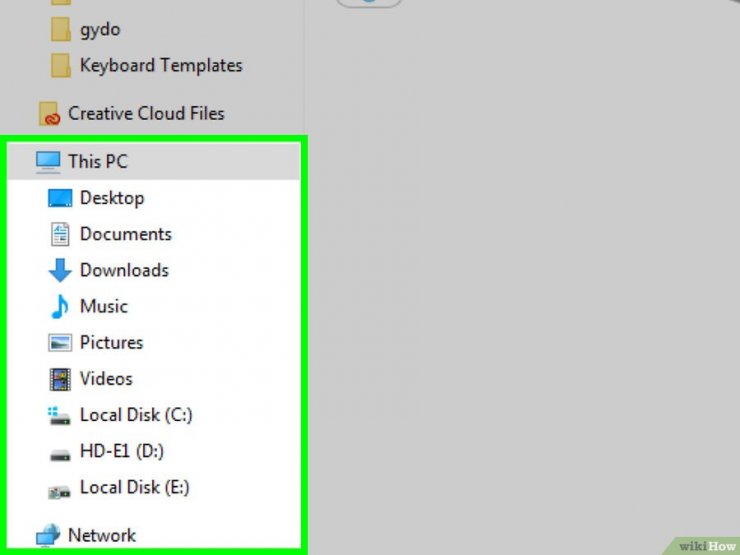
Task: Click the Videos filmstrip icon
Action: [x=60, y=379]
